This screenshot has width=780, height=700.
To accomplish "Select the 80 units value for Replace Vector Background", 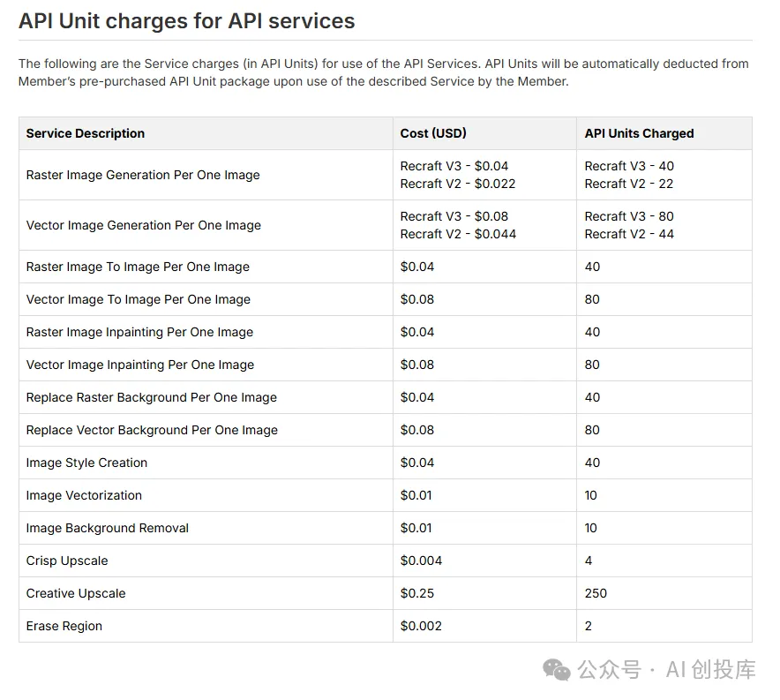I will click(x=592, y=431).
